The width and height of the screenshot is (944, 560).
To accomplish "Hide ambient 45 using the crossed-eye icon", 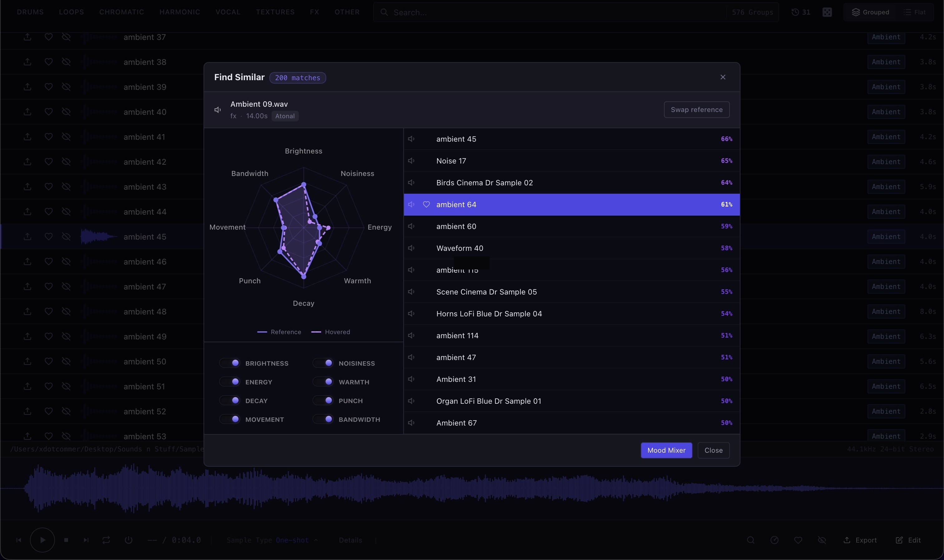I will [66, 236].
